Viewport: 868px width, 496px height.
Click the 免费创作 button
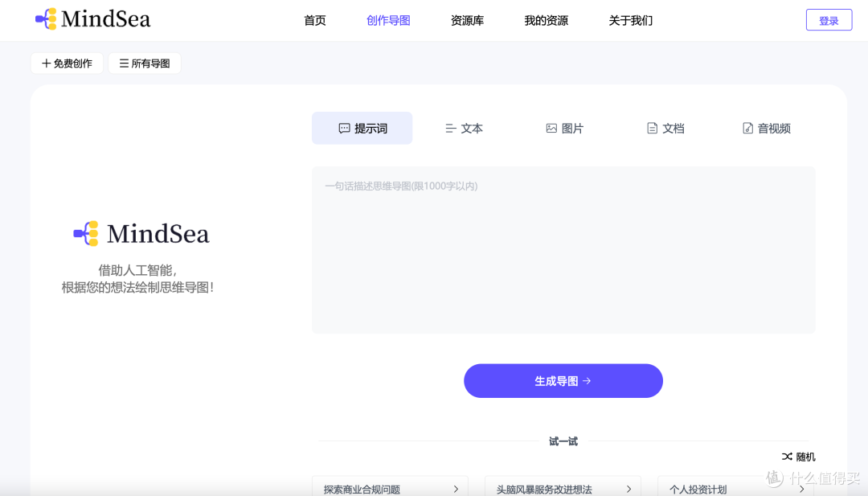(x=67, y=64)
